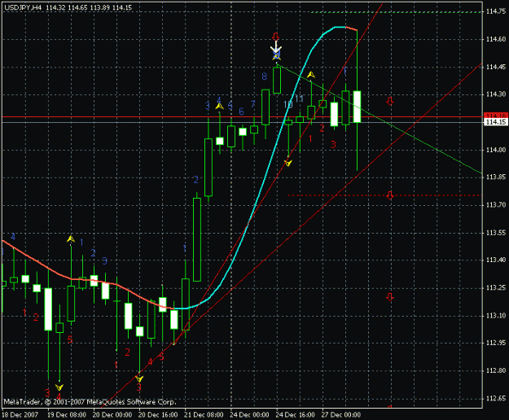Click the 113.55 price scale label
The image size is (509, 420).
coord(496,233)
